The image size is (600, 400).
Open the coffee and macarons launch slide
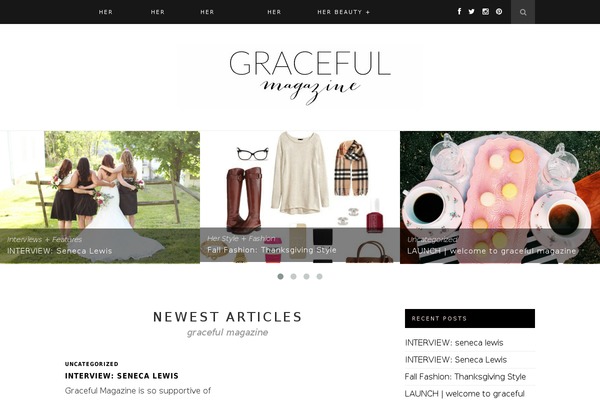pos(500,197)
